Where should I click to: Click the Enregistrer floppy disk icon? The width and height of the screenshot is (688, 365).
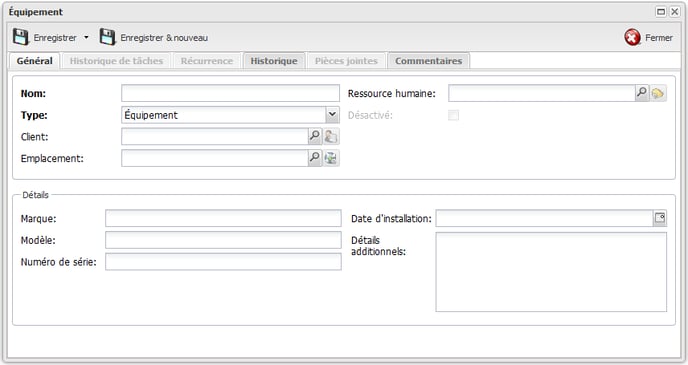tap(20, 37)
